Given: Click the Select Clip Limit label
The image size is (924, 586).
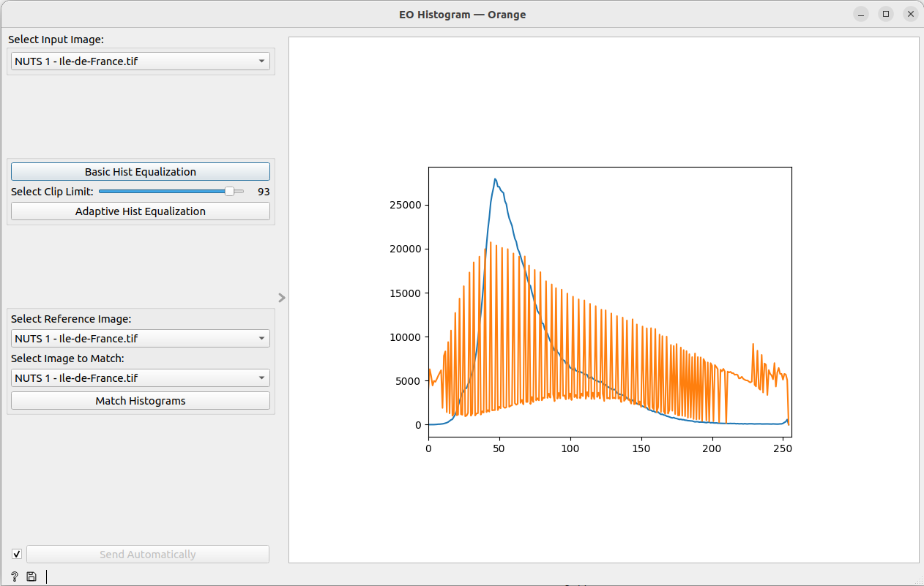Looking at the screenshot, I should click(x=52, y=192).
